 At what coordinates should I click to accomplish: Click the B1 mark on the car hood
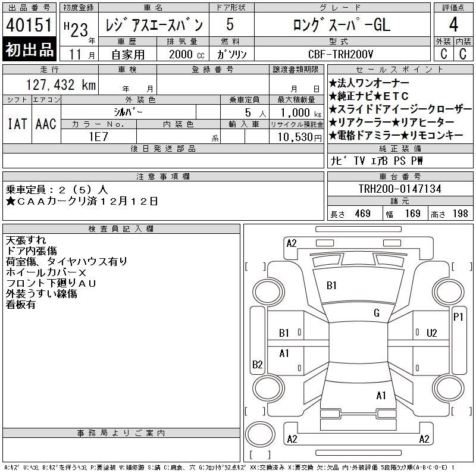tap(331, 286)
